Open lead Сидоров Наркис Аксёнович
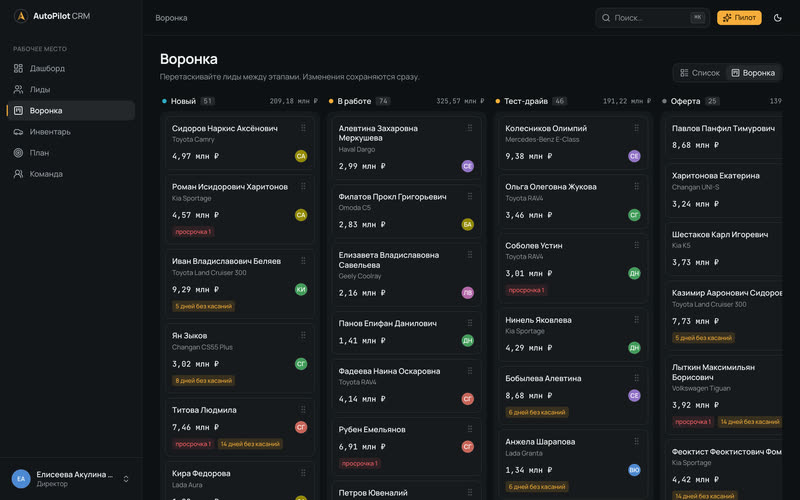Image resolution: width=800 pixels, height=500 pixels. click(x=224, y=128)
